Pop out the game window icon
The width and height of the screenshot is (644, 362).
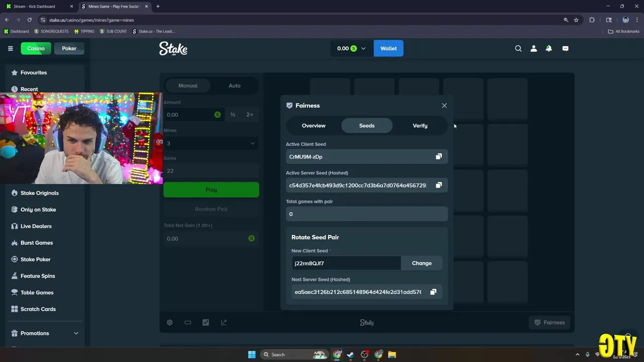[x=224, y=323]
